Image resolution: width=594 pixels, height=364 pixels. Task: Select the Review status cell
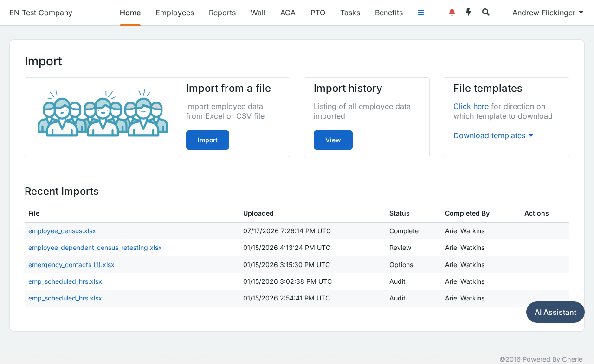[x=400, y=248]
